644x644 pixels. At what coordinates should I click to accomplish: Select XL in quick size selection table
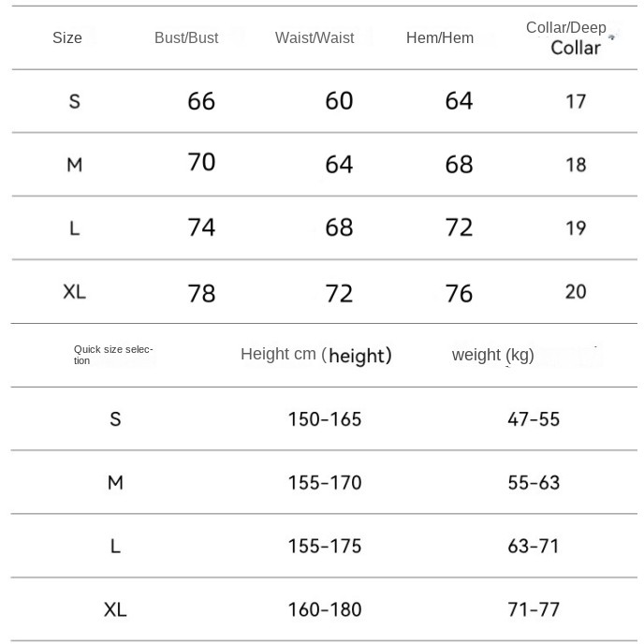pyautogui.click(x=115, y=609)
